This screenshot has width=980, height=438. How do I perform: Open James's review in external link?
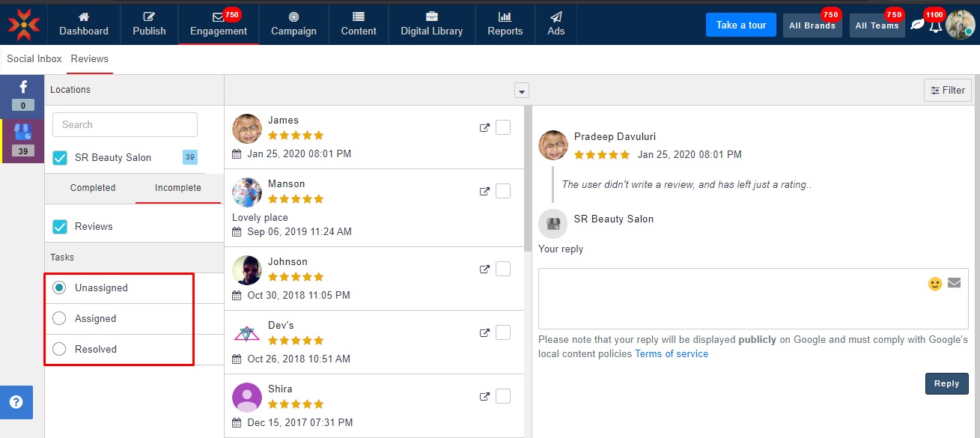tap(484, 127)
